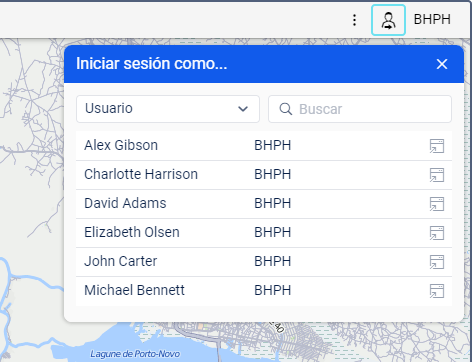Choose John Carter from the list
Viewport: 472px width, 362px height.
264,262
